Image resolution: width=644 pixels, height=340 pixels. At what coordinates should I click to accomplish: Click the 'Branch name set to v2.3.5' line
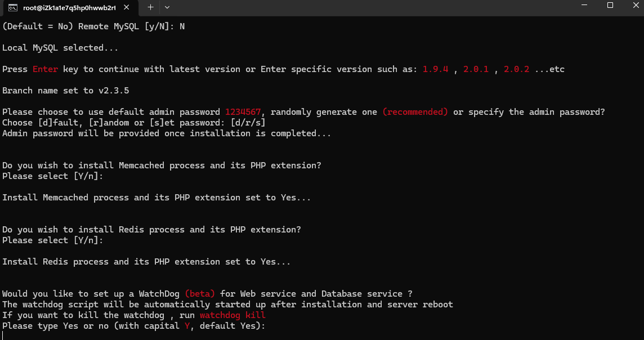pos(66,91)
